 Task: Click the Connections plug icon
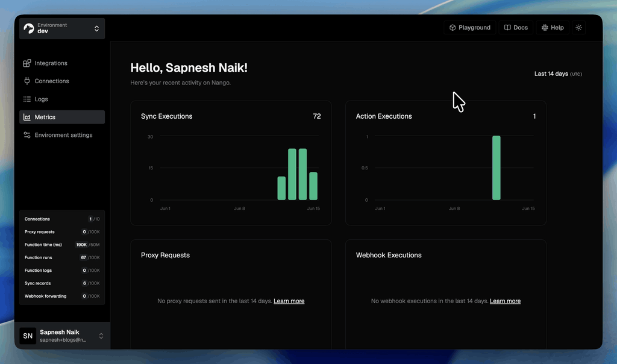pyautogui.click(x=27, y=81)
